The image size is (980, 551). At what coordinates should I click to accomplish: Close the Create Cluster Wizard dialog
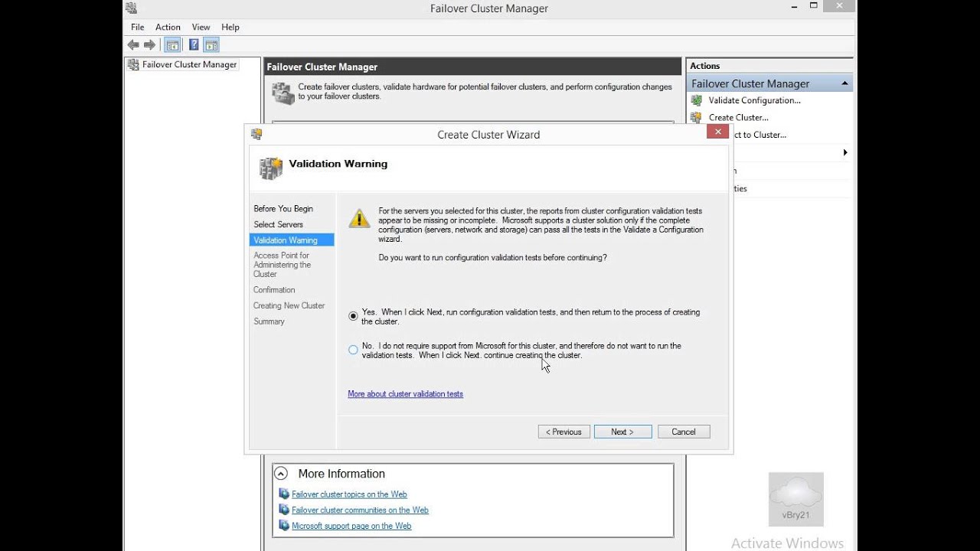717,132
